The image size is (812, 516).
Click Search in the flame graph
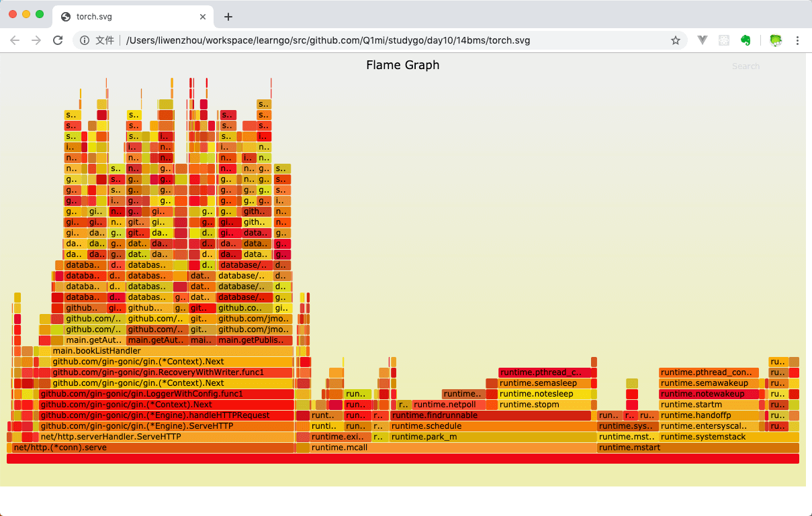click(746, 66)
